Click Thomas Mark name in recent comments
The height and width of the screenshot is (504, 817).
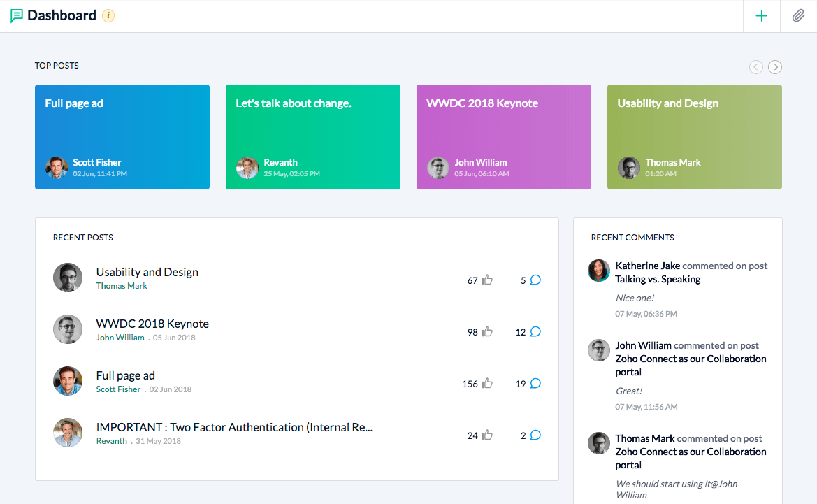pyautogui.click(x=644, y=438)
